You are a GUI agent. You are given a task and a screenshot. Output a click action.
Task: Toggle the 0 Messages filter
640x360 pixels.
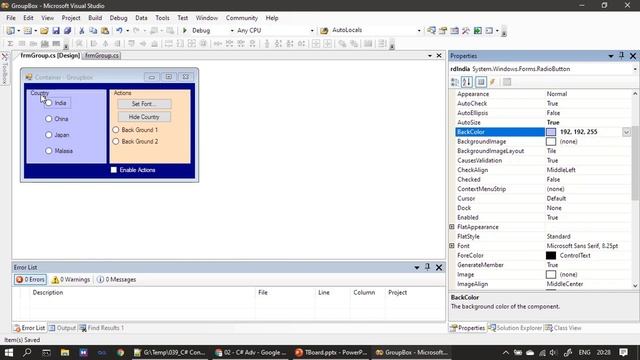coord(117,280)
